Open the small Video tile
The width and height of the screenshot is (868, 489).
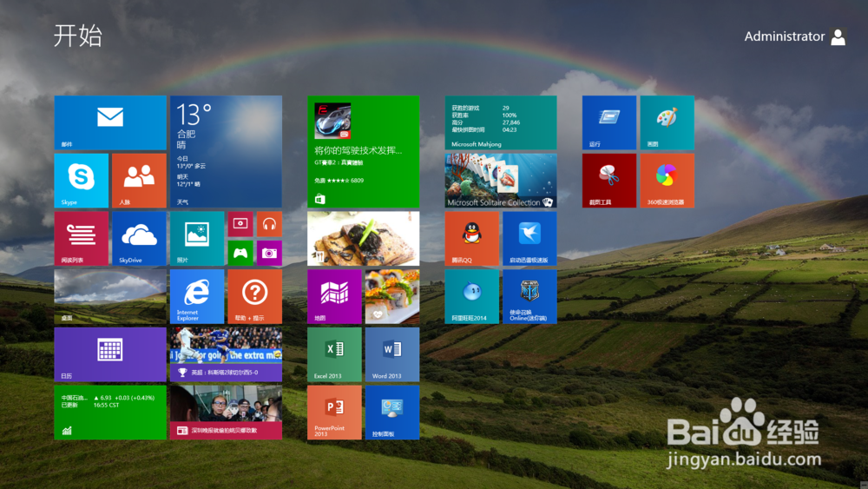tap(240, 224)
